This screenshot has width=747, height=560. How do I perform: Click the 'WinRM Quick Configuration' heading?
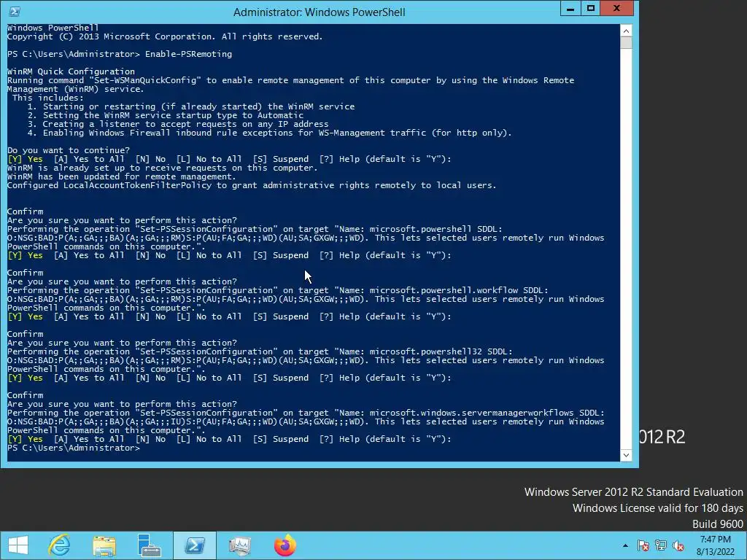(71, 71)
